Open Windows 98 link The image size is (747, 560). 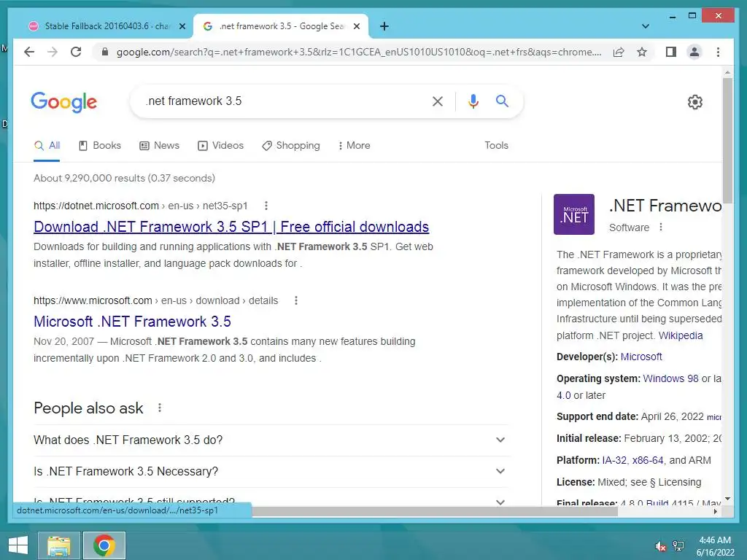[x=671, y=378]
